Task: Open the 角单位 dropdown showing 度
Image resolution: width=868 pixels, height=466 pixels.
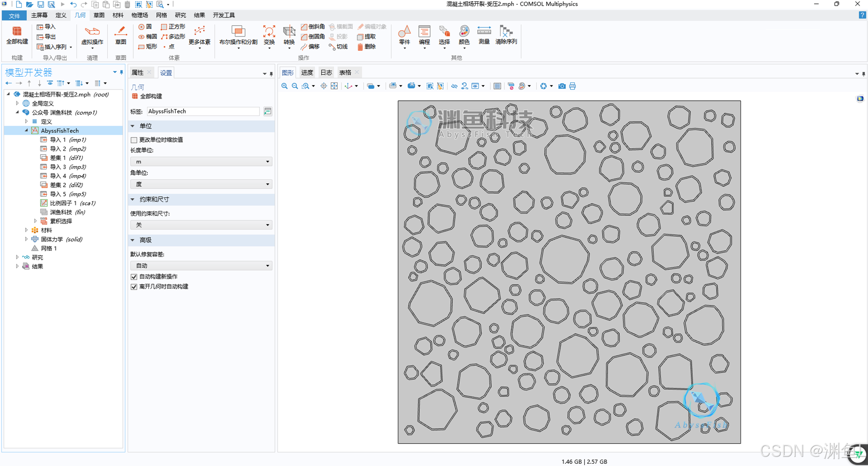Action: coord(201,184)
